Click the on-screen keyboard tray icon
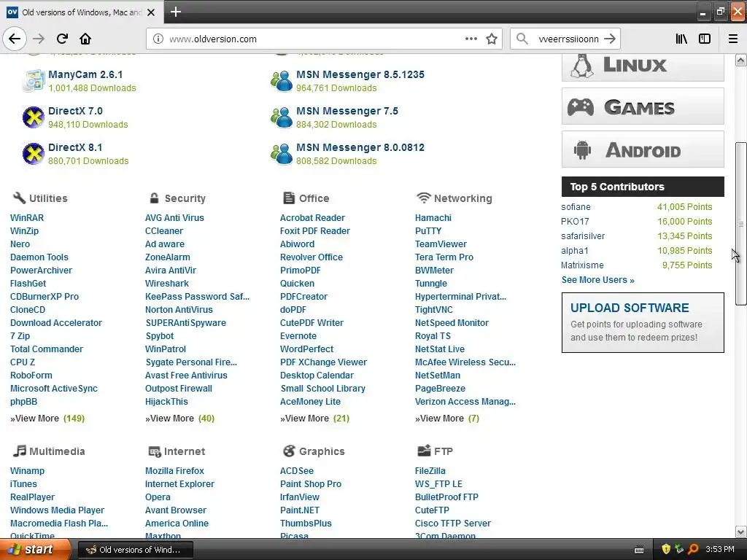Screen dimensions: 747x560 pyautogui.click(x=639, y=550)
